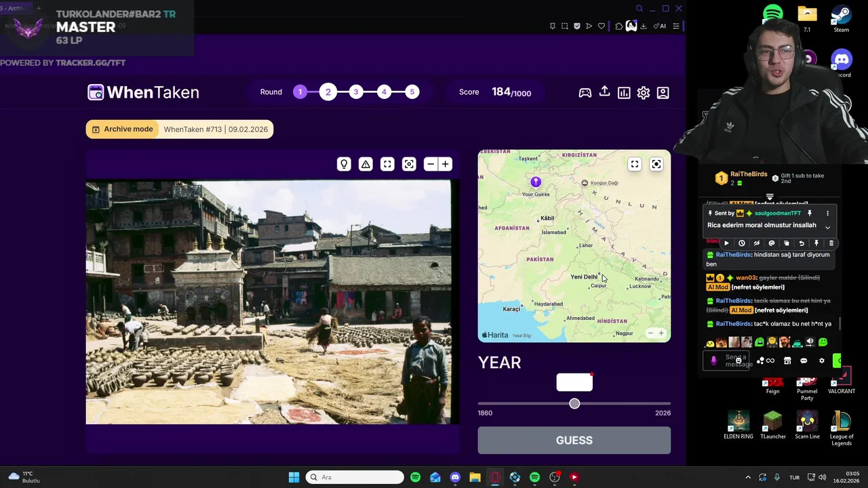Open the user profile icon

(663, 93)
